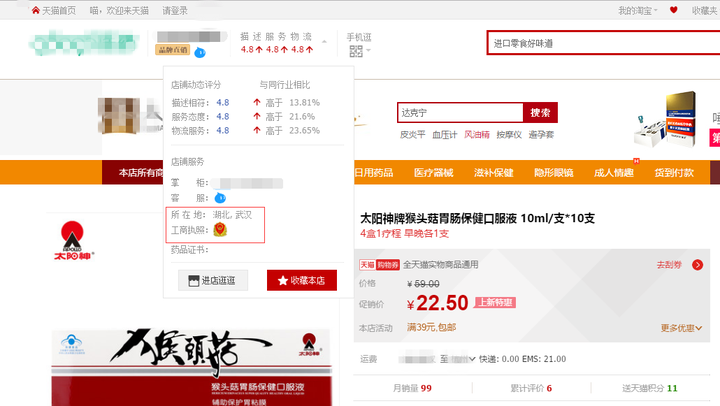Click the red arrow next to 去刮券
The height and width of the screenshot is (406, 720).
[698, 265]
